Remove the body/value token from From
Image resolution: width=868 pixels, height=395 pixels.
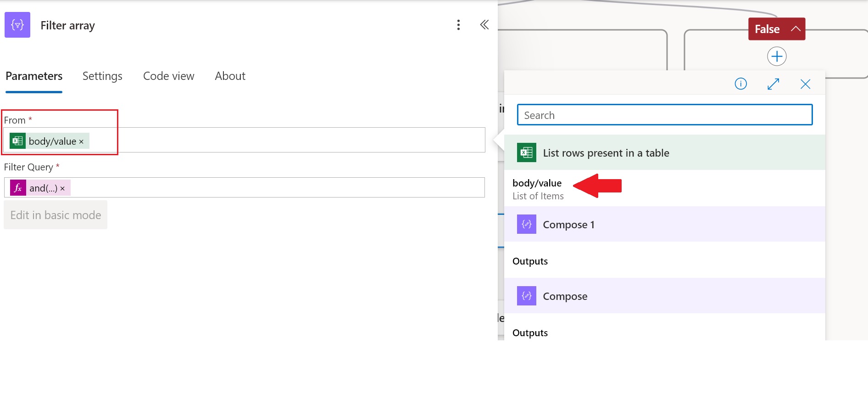81,142
